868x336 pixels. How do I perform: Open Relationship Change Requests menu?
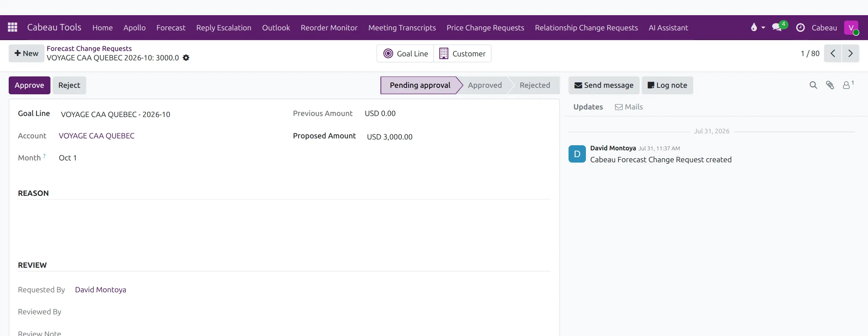click(586, 27)
